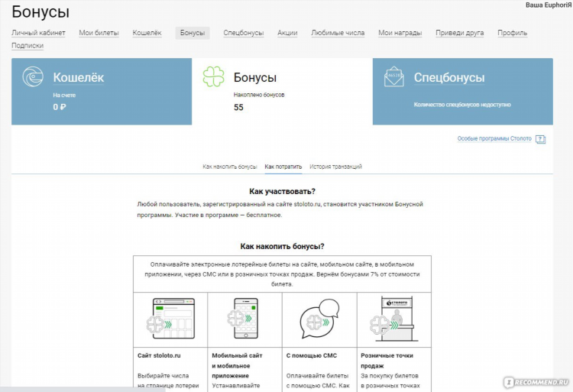Click the website browser illustration icon
The width and height of the screenshot is (573, 392).
[x=170, y=319]
